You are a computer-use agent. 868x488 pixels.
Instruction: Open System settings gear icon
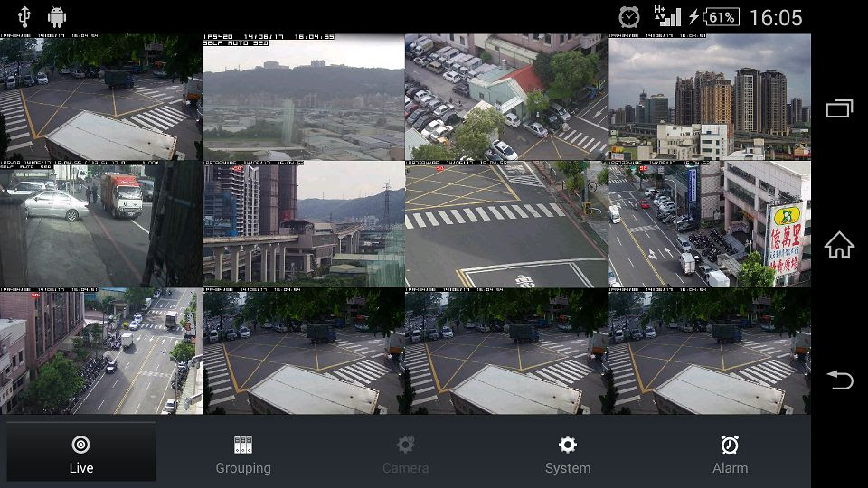tap(567, 445)
